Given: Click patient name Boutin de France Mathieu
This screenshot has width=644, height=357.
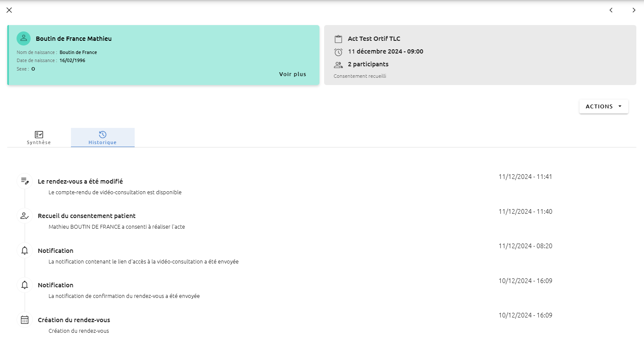Looking at the screenshot, I should 74,39.
